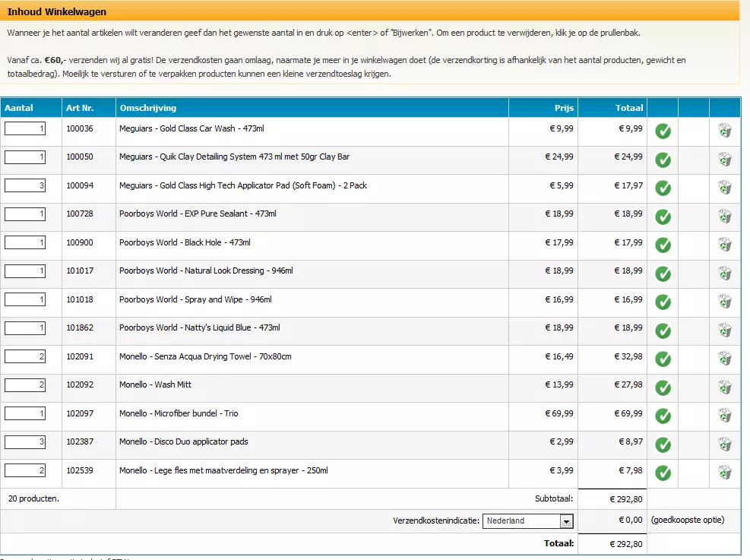Click the '(goedkoopste optie)' label

pyautogui.click(x=688, y=520)
